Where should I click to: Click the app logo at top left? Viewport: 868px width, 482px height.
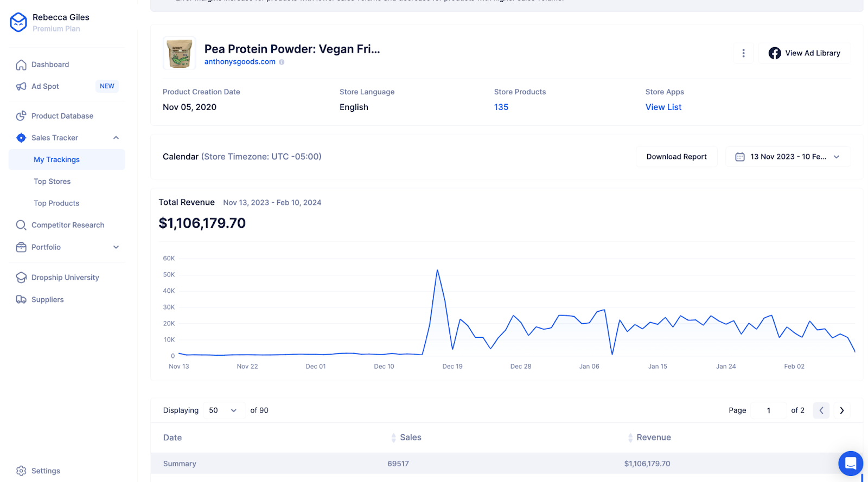coord(18,22)
